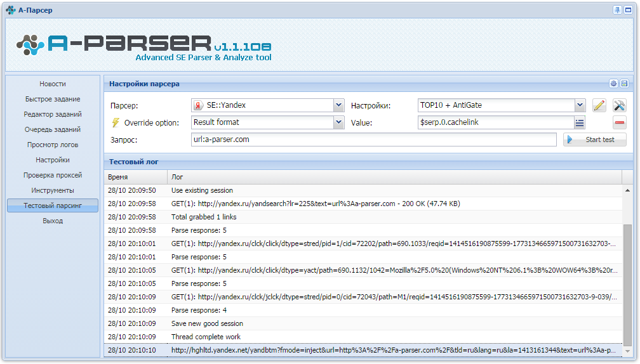Click the log vertical scrollbar thumb

627,284
